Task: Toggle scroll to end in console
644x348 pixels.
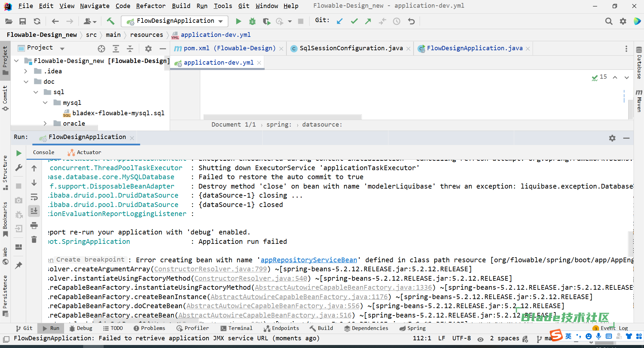Action: pos(34,211)
